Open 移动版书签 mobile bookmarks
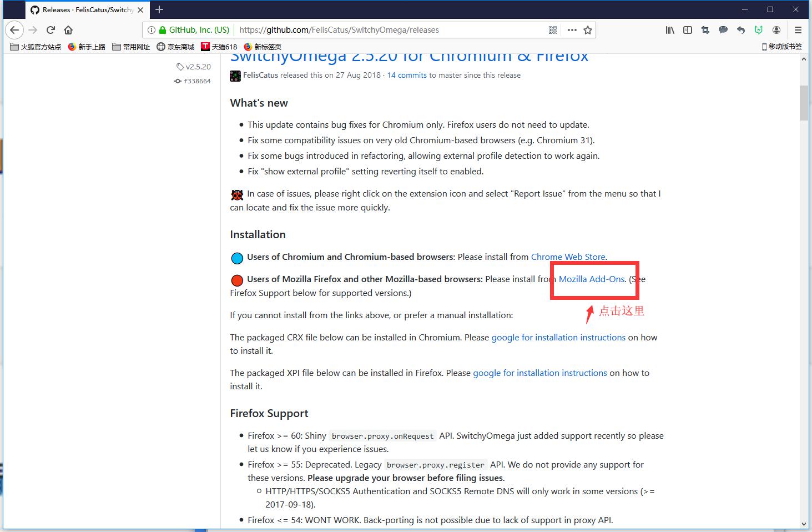Viewport: 812px width, 532px height. 782,47
